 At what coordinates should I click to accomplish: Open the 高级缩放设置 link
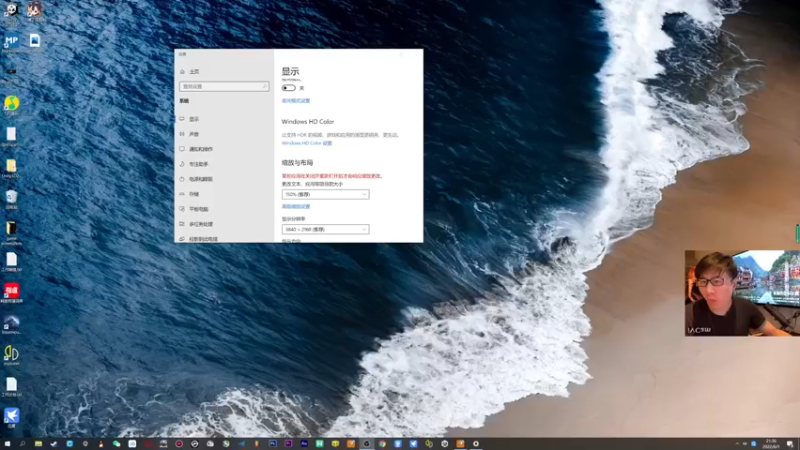point(296,207)
